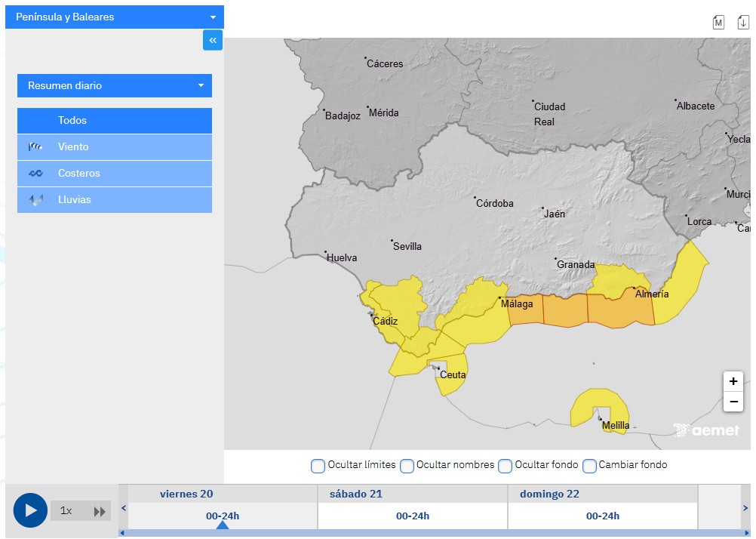Select the Costeros warning filter

click(115, 174)
